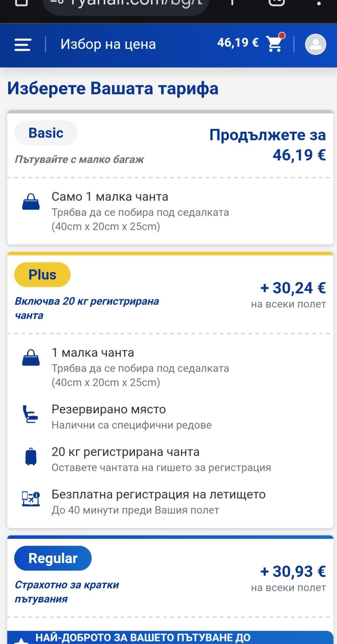The height and width of the screenshot is (644, 337).
Task: Focus the browser address bar
Action: tap(126, 5)
